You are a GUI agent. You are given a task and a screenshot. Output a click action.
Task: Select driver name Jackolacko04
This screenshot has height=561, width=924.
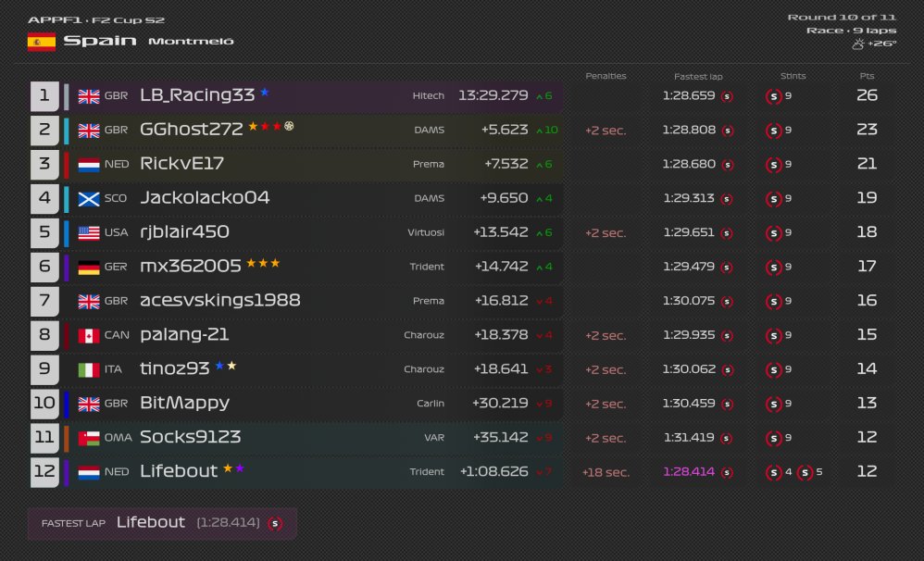point(205,198)
